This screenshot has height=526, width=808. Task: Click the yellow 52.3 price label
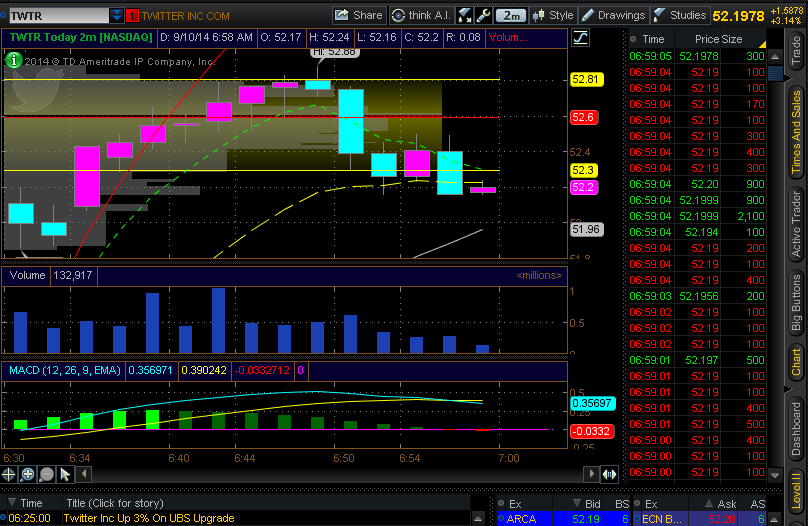point(583,171)
